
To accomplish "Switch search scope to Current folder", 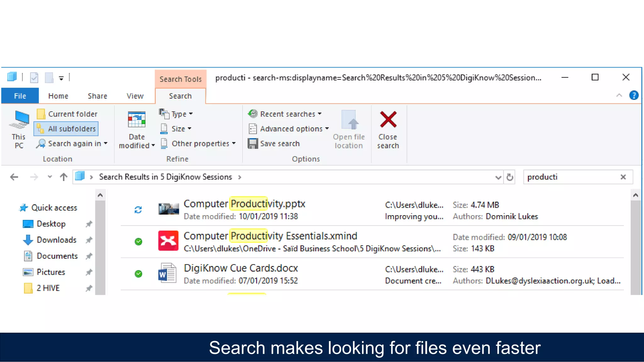I will pyautogui.click(x=67, y=114).
